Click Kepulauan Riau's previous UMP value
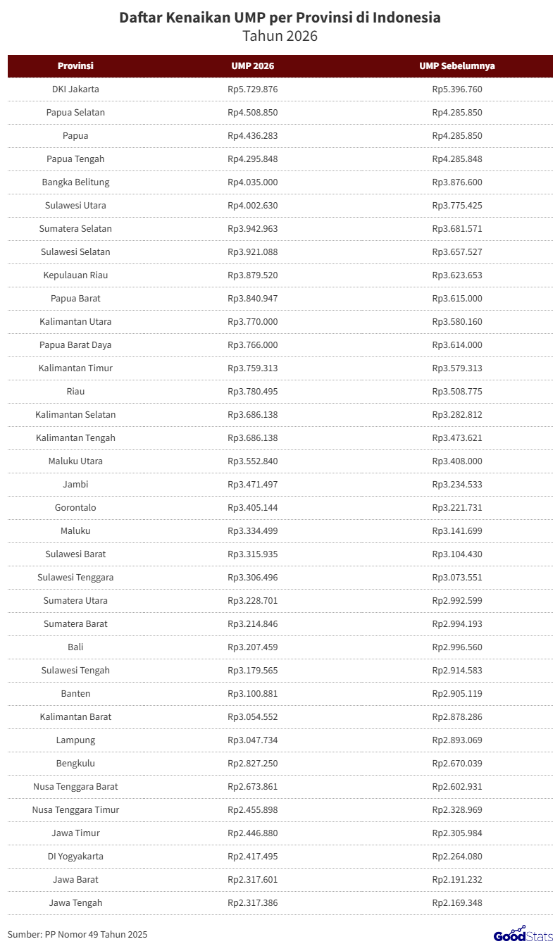Screen dimensions: 560x951 tap(456, 275)
